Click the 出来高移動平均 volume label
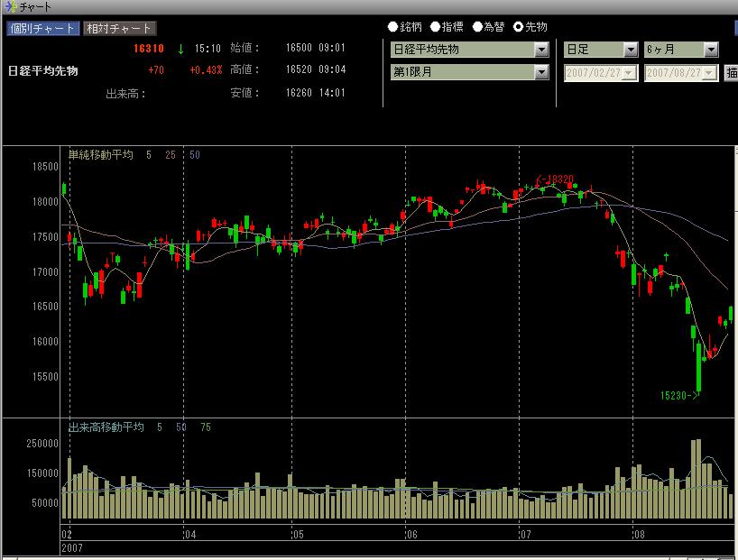Screen dimensions: 738x560 [106, 427]
